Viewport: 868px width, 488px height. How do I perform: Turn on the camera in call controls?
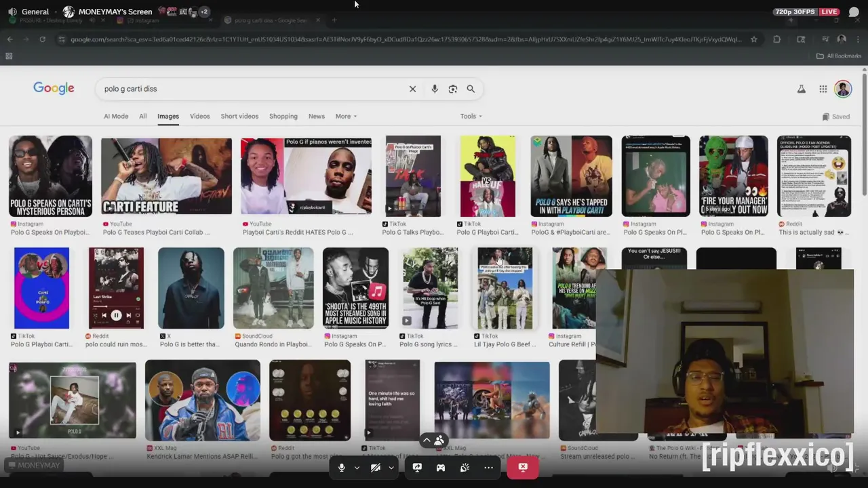tap(376, 468)
